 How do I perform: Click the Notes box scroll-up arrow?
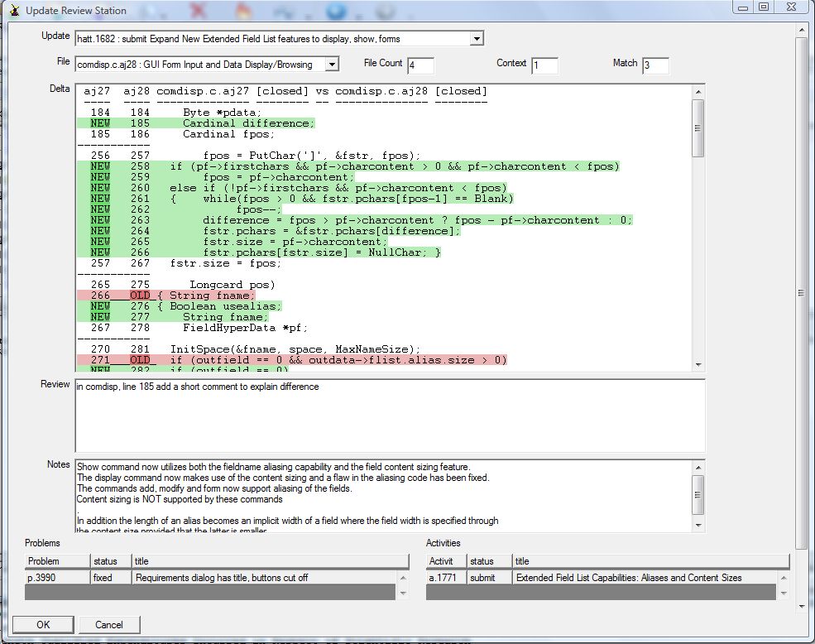pos(698,467)
